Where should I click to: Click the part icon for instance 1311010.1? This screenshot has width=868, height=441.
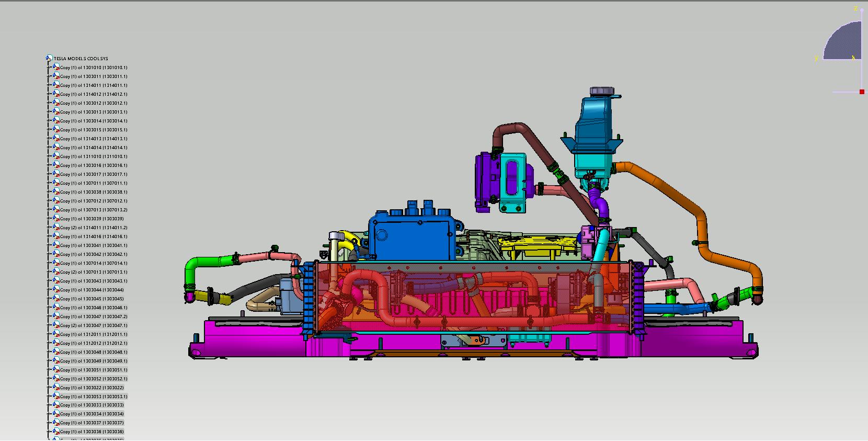pos(56,156)
